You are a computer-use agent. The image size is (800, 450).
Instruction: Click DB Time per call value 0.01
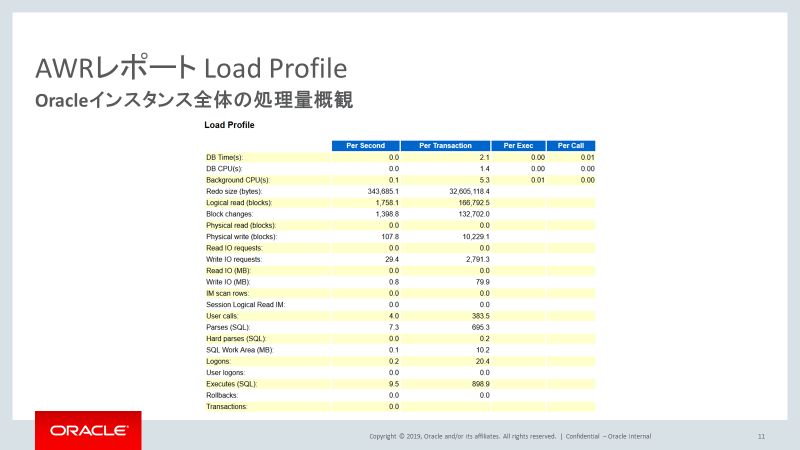point(588,158)
